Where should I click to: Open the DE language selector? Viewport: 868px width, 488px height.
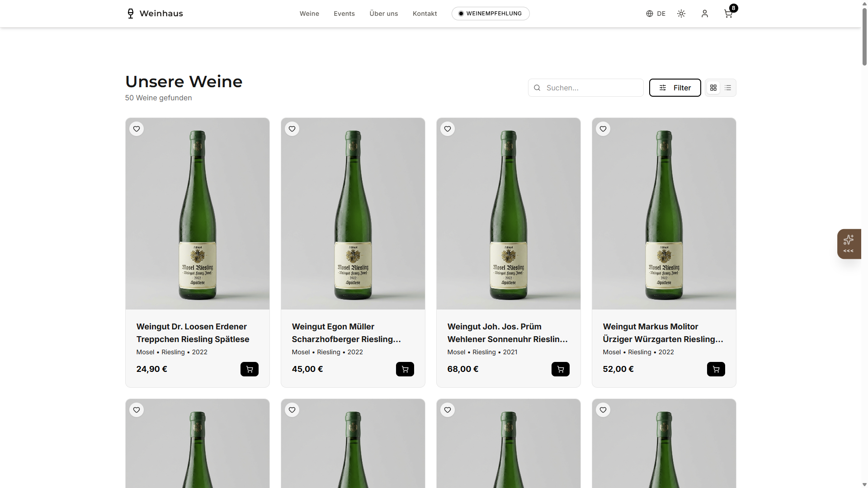pos(656,14)
